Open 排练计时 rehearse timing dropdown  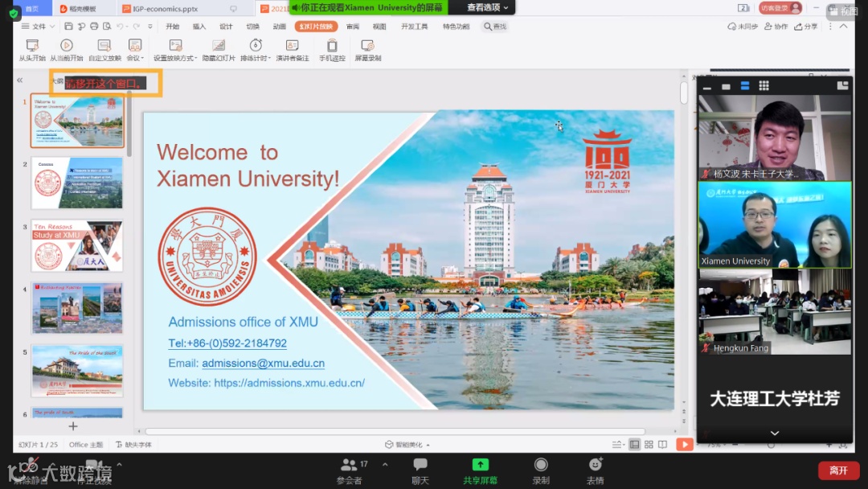tap(256, 50)
